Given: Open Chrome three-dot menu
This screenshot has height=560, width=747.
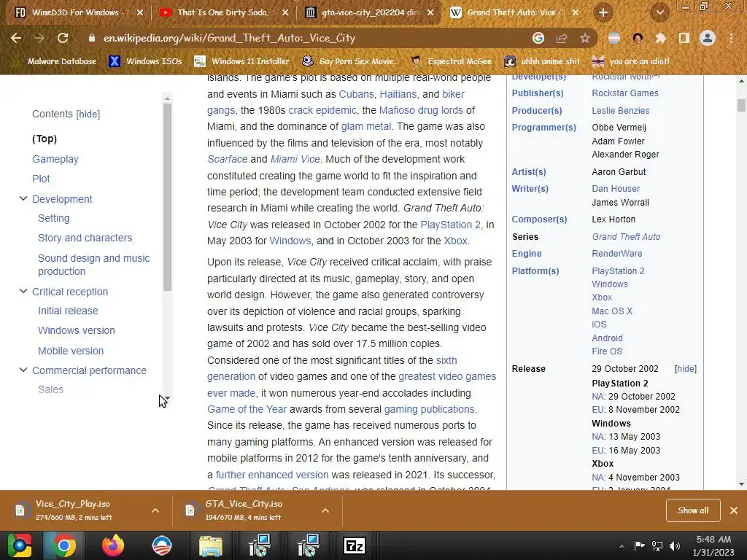Looking at the screenshot, I should pos(731,38).
